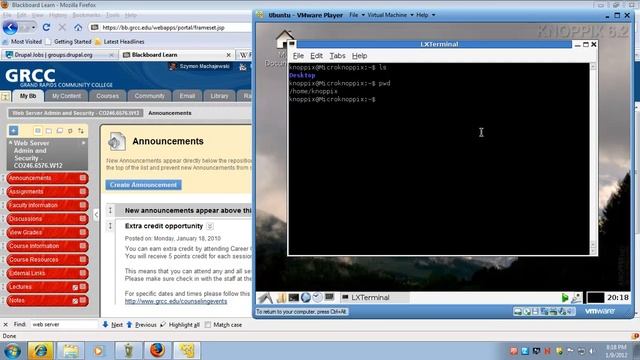Toggle visibility checkbox on Notes menu item

point(75,301)
